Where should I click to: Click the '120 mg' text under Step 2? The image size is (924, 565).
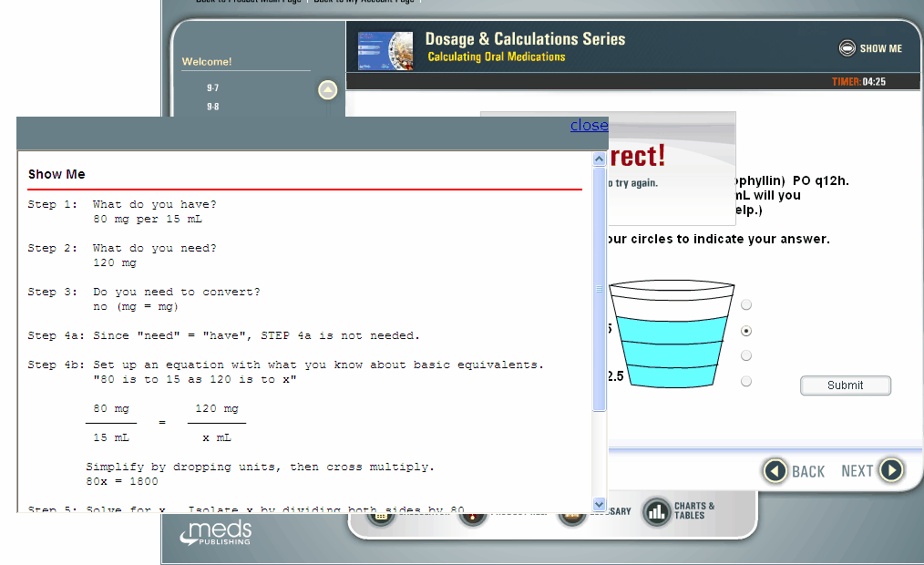click(x=114, y=262)
